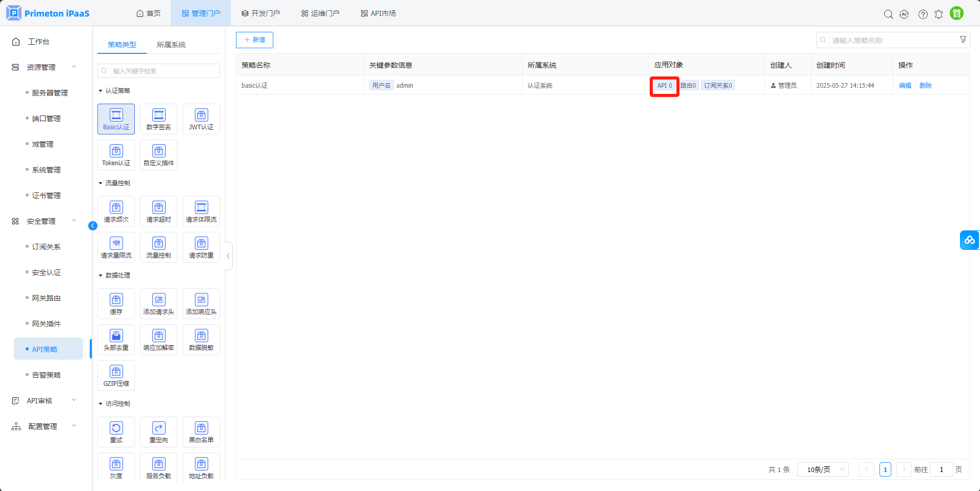Collapse the 认证策略 category group
980x491 pixels.
tap(101, 91)
